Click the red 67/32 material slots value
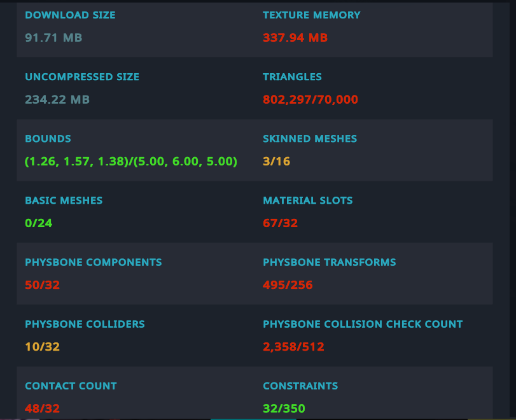The width and height of the screenshot is (516, 420). [279, 223]
